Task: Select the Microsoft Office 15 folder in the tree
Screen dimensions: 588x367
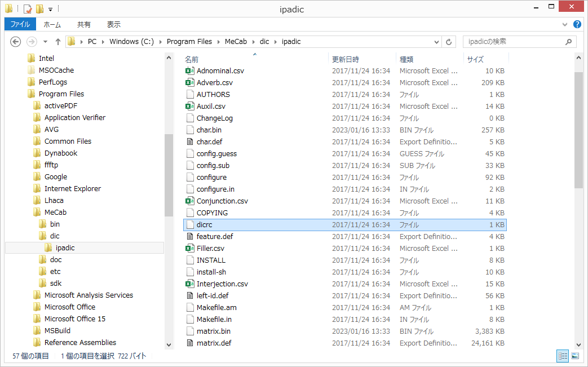Action: coord(74,319)
